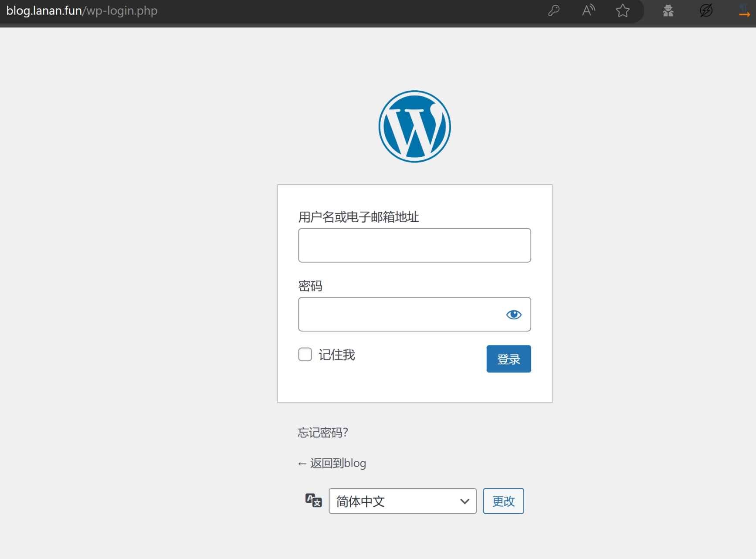The width and height of the screenshot is (756, 559).
Task: Click the language translate icon beside dropdown
Action: [313, 501]
